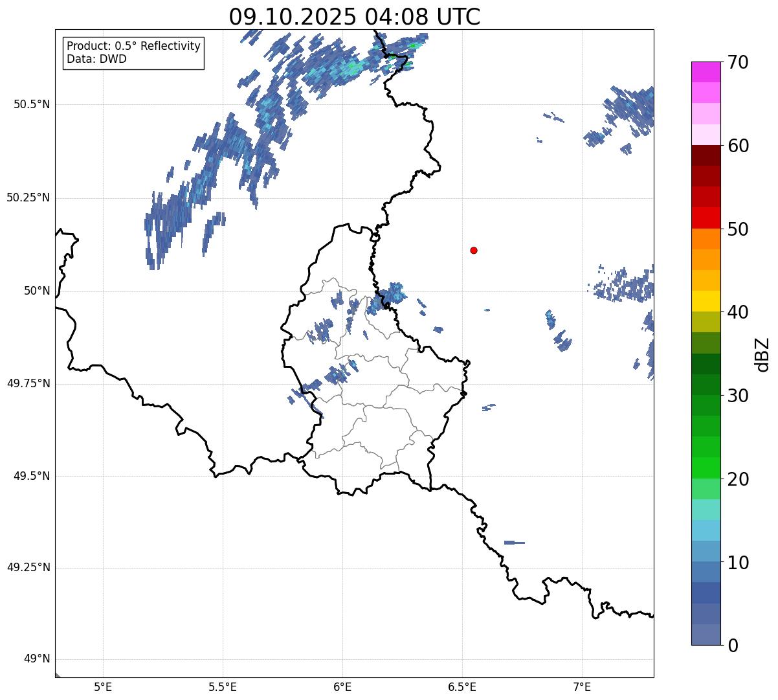Click the olive colorbar segment just below 40
The image size is (778, 700).
click(706, 322)
